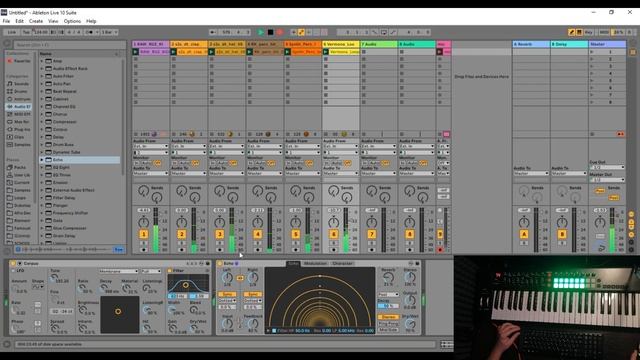Launch the clip in track 4
Image resolution: width=640 pixels, height=360 pixels.
(249, 52)
